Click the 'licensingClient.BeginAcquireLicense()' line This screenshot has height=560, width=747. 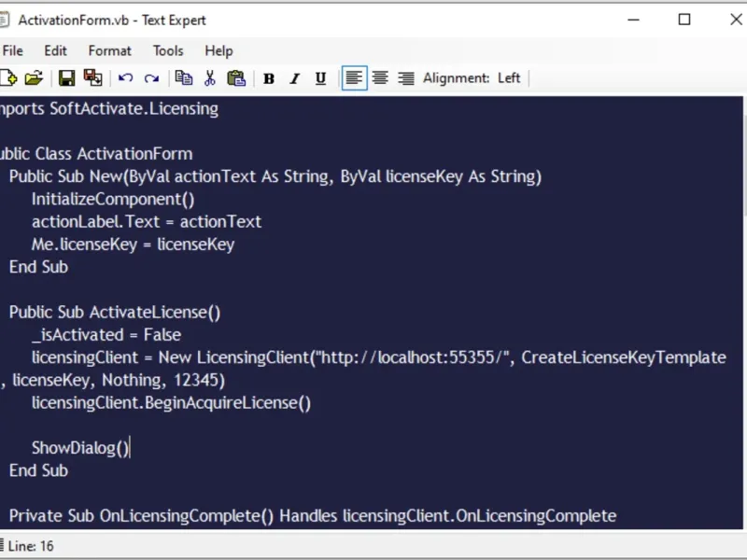pyautogui.click(x=171, y=403)
